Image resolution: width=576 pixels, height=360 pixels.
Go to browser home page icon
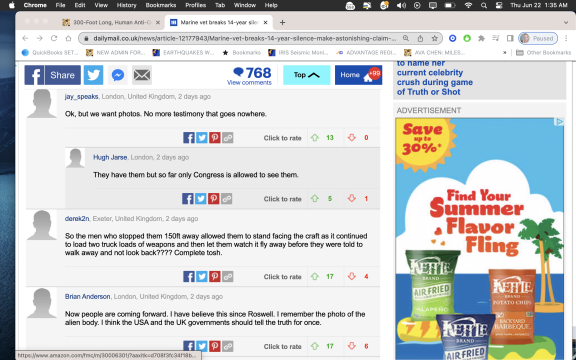pos(68,38)
